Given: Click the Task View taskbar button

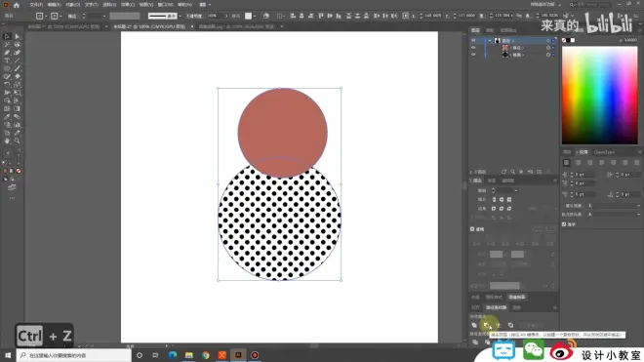Looking at the screenshot, I should (156, 355).
